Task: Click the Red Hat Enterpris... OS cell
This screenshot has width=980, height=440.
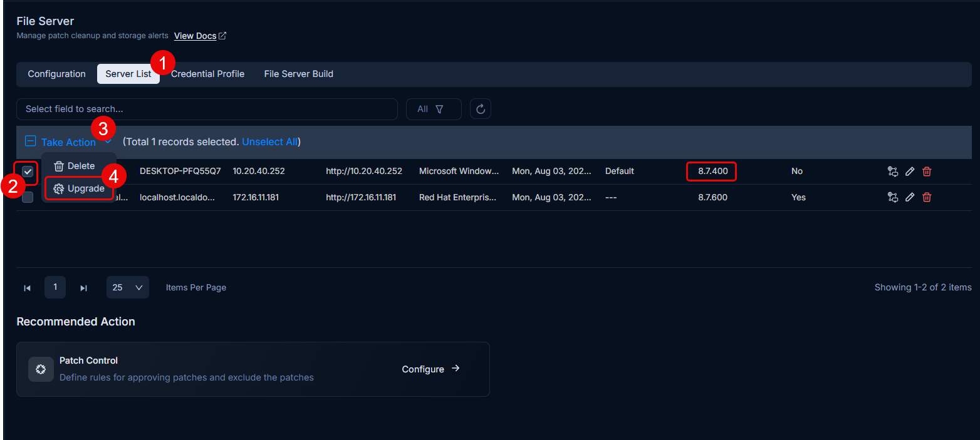Action: coord(458,197)
